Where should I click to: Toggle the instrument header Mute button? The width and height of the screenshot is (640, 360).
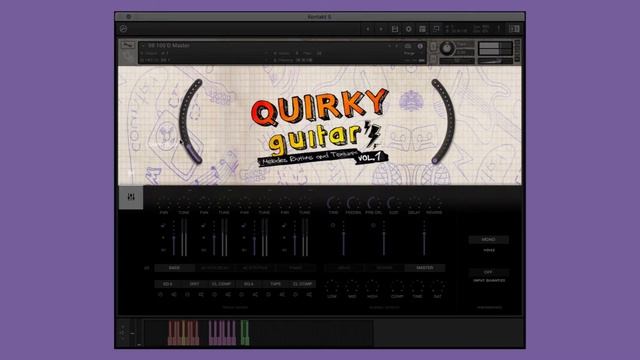pyautogui.click(x=433, y=60)
